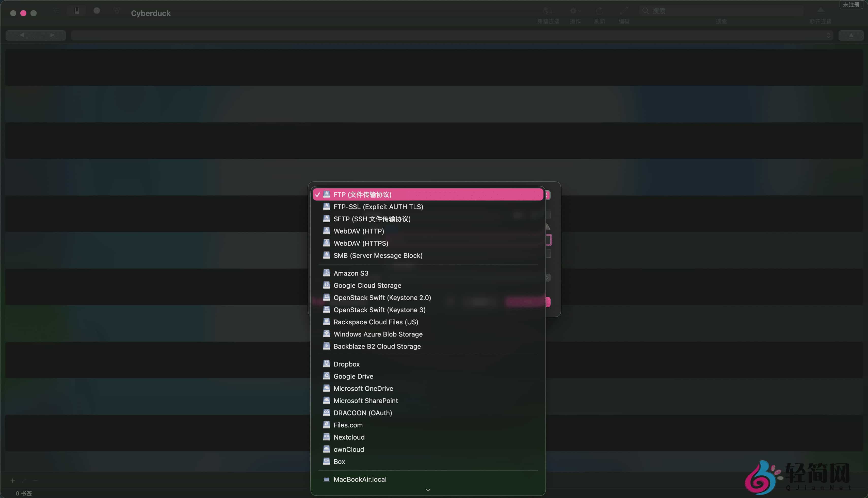Image resolution: width=868 pixels, height=498 pixels.
Task: Select Amazon S3 from the protocol list
Action: 351,273
